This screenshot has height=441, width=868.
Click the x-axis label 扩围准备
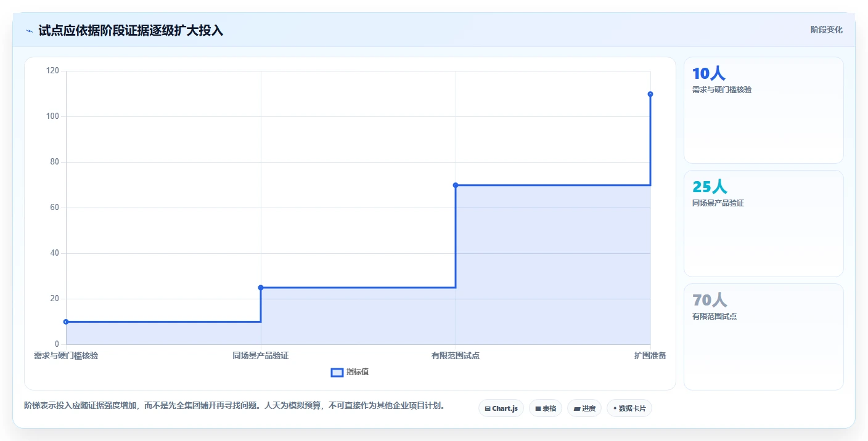tap(650, 355)
